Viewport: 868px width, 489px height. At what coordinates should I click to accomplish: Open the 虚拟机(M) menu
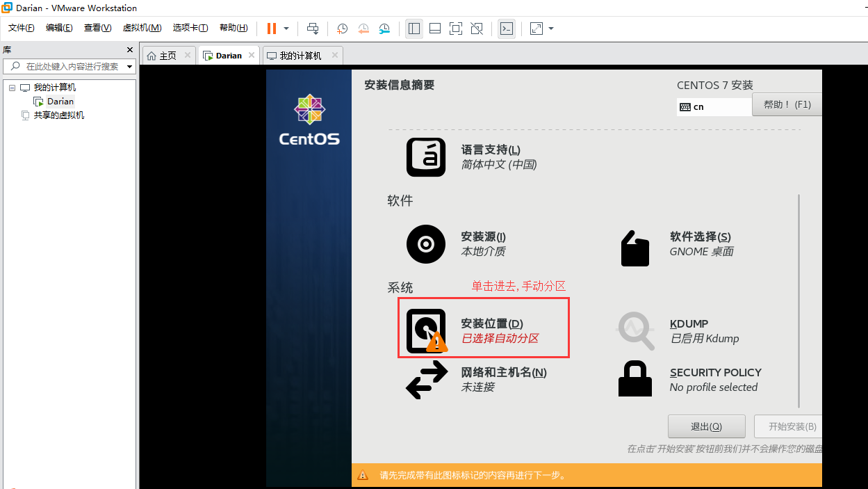click(x=142, y=28)
